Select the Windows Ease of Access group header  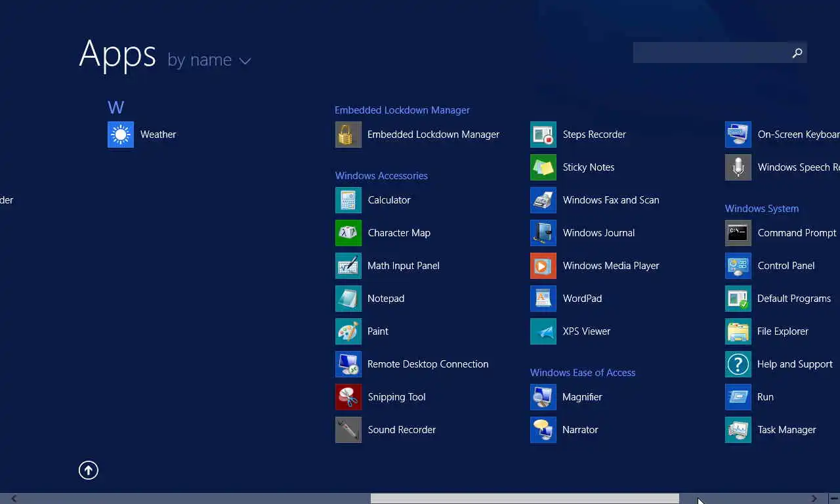pos(583,373)
